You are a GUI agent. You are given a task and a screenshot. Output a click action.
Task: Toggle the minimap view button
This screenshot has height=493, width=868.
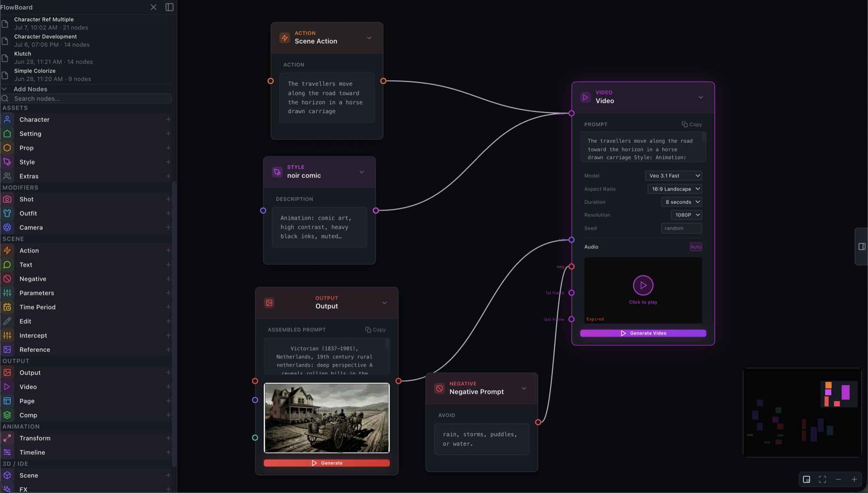coord(806,479)
